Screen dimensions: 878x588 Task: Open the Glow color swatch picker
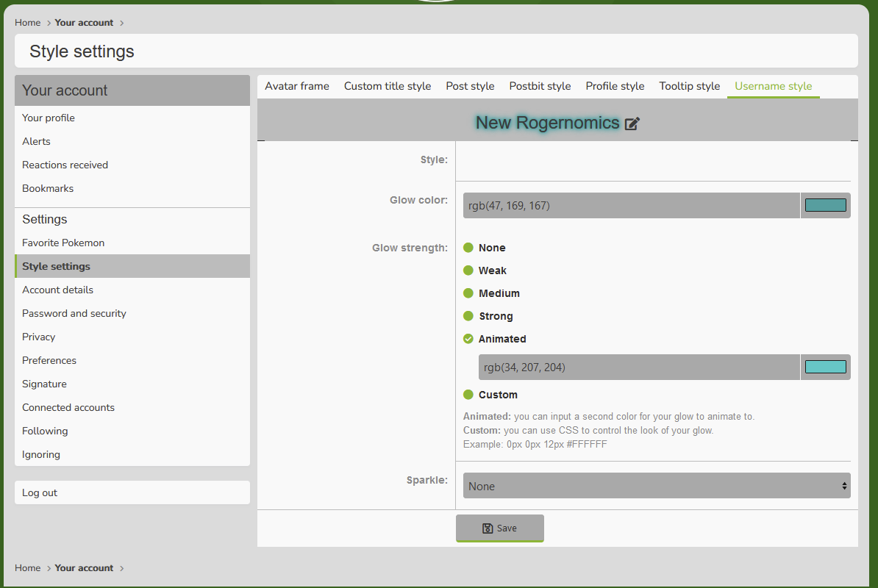point(825,206)
